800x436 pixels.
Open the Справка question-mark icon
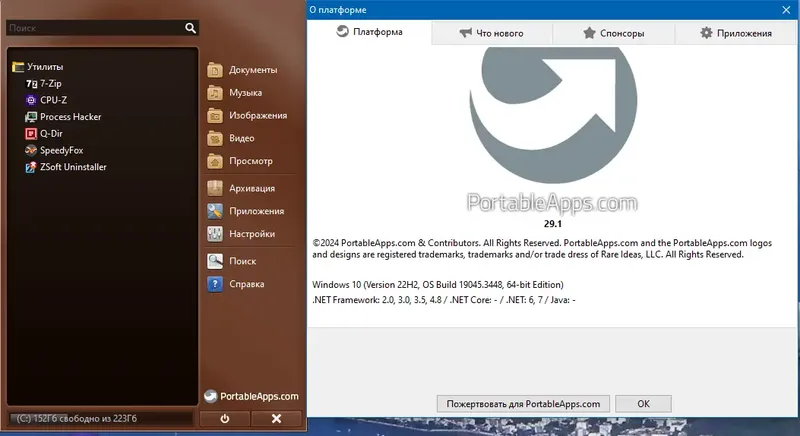pyautogui.click(x=215, y=284)
